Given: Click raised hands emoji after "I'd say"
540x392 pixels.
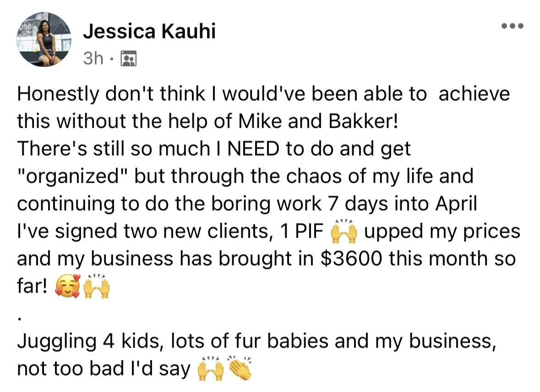Looking at the screenshot, I should (x=210, y=369).
